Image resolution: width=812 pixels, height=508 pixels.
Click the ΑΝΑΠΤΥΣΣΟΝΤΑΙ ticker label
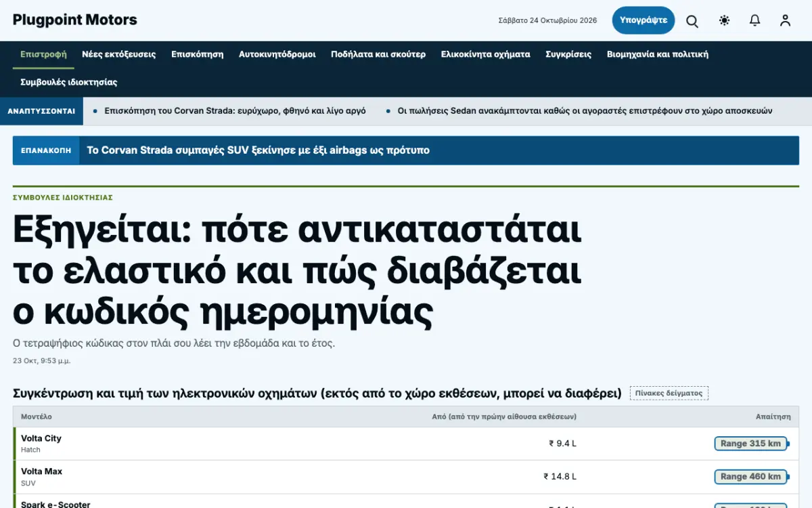click(41, 111)
